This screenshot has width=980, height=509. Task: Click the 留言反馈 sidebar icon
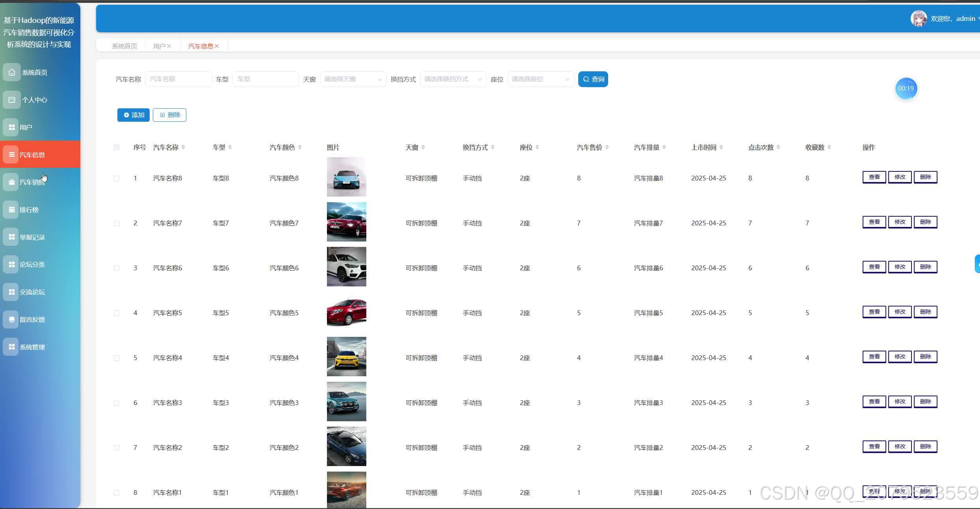point(12,320)
